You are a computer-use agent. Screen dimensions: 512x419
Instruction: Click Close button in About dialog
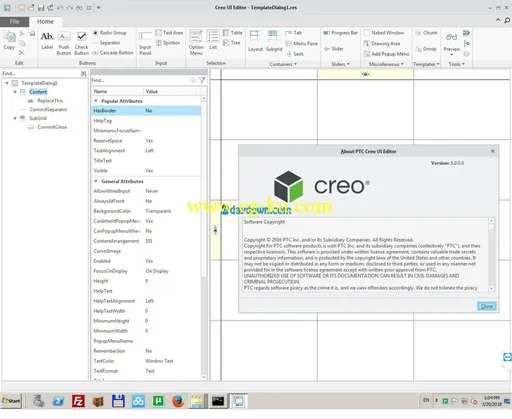click(487, 306)
